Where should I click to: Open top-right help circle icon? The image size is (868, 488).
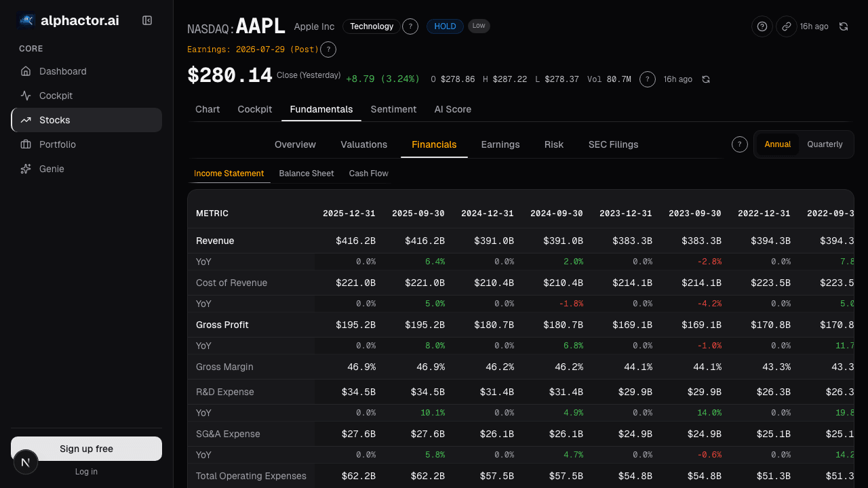tap(762, 26)
